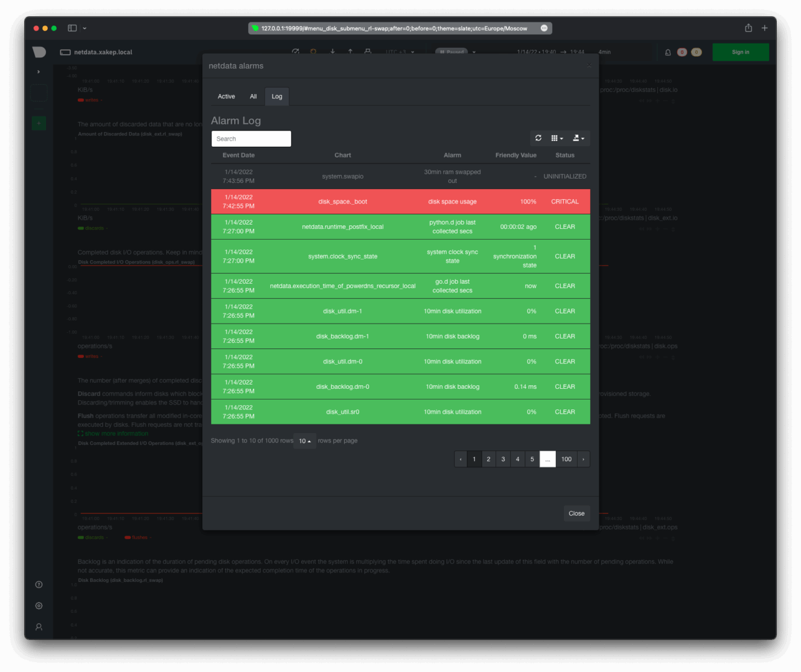
Task: Click the import snapshot down arrow icon
Action: [x=332, y=52]
